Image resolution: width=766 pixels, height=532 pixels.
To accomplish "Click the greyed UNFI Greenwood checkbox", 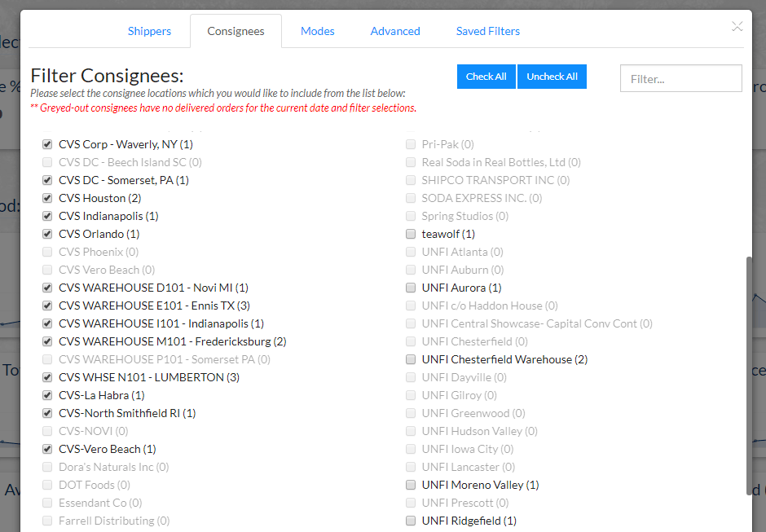I will (411, 413).
